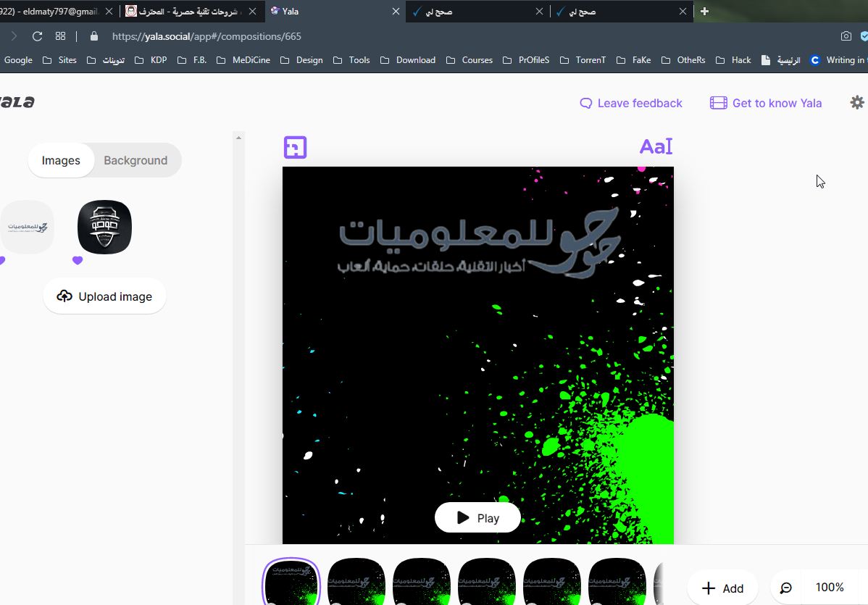Image resolution: width=868 pixels, height=605 pixels.
Task: Click the Play button on the preview
Action: click(x=477, y=517)
